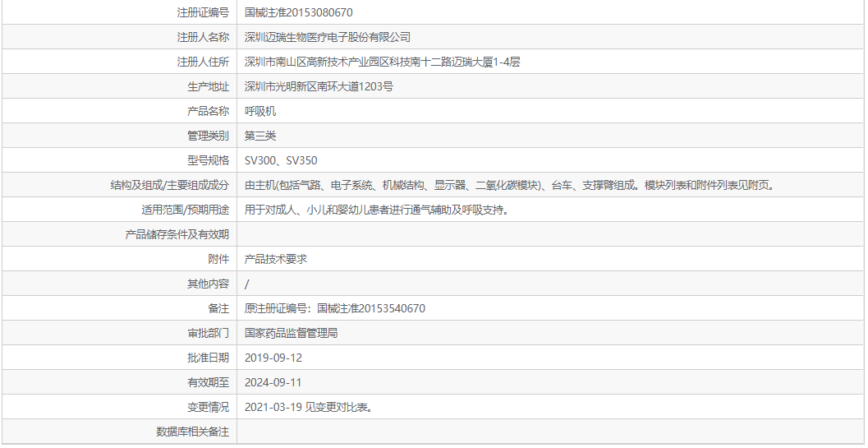
Task: Click the label 管理类别
Action: (x=208, y=136)
